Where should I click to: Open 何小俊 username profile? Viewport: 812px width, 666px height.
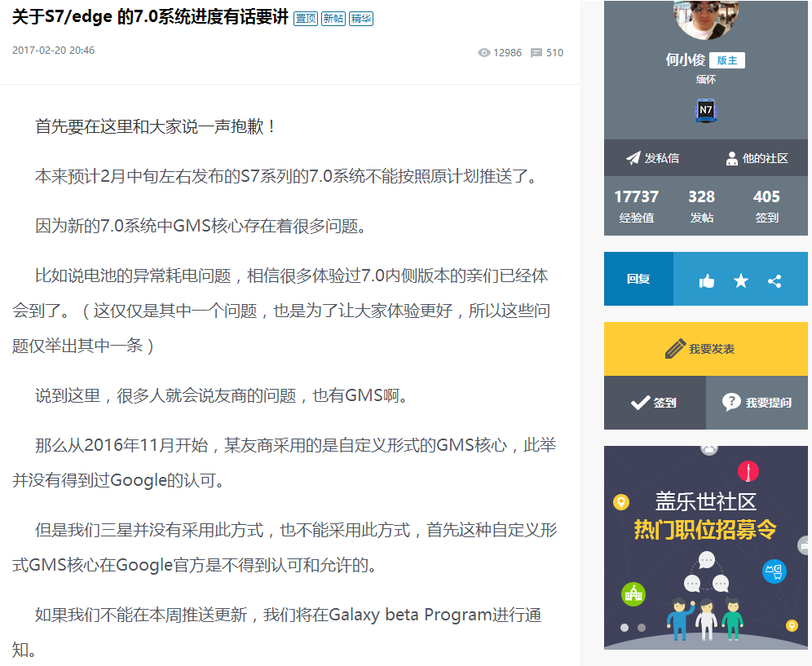(x=685, y=60)
